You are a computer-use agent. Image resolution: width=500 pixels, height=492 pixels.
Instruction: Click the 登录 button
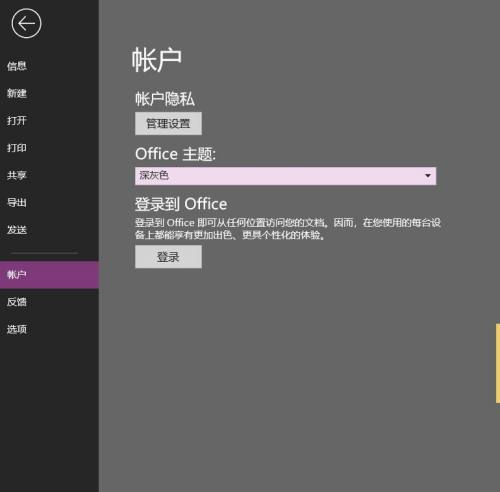168,257
